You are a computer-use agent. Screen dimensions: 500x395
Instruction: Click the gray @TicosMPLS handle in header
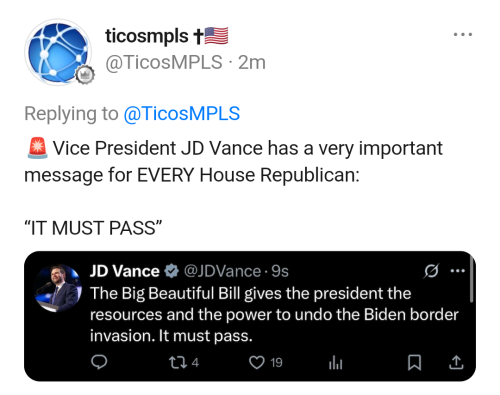(164, 62)
